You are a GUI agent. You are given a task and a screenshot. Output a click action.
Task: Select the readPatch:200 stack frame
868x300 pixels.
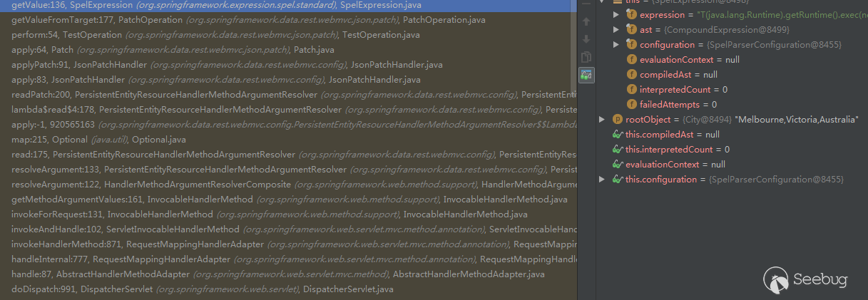tap(287, 95)
